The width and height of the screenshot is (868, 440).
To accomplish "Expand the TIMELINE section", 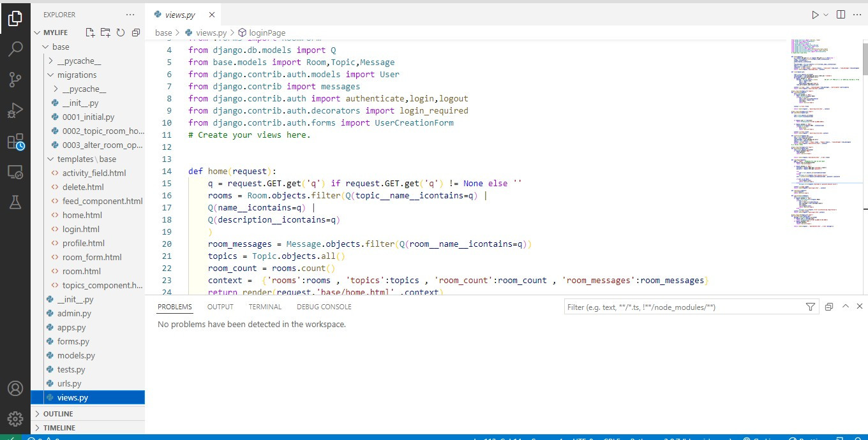I will 87,428.
